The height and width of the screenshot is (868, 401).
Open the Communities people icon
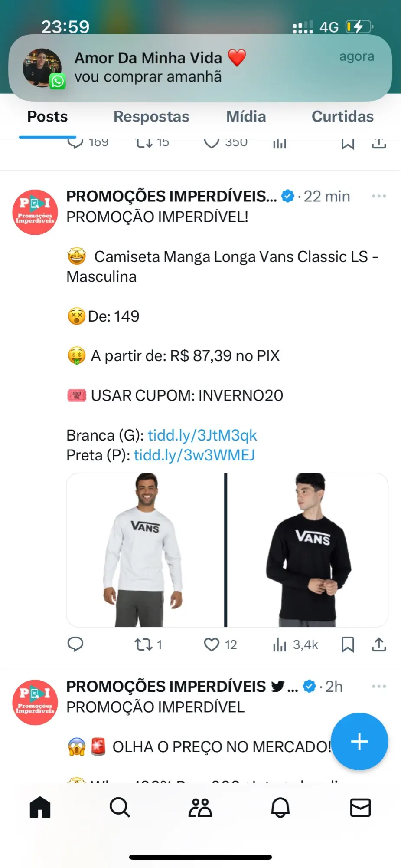[200, 807]
